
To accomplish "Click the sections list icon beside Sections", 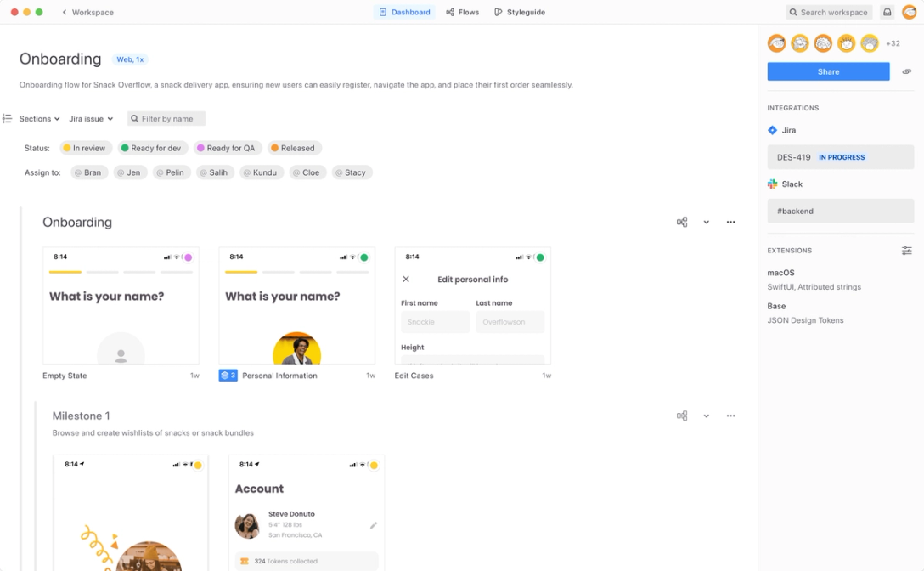I will [7, 118].
